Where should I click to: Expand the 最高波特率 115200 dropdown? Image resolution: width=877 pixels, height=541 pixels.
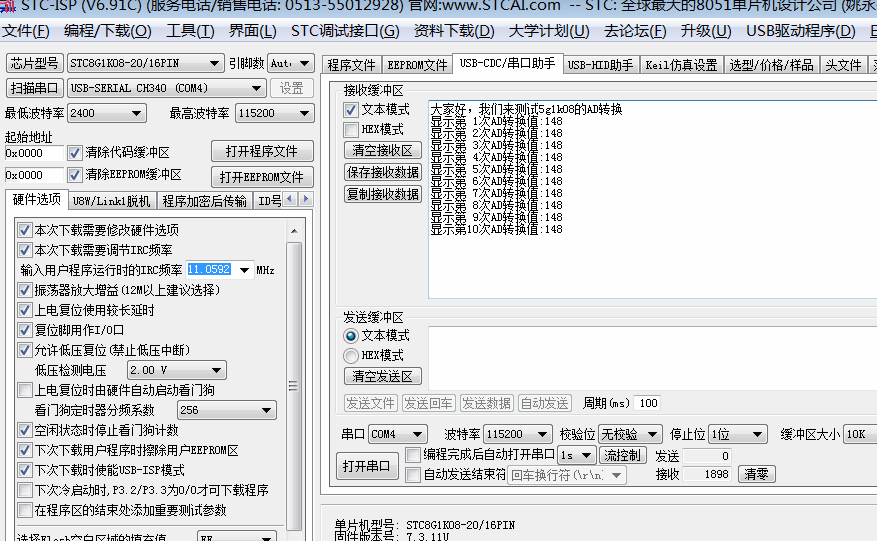tap(304, 113)
